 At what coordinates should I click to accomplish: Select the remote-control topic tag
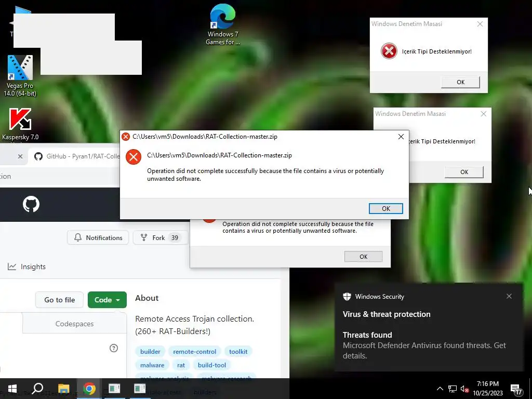pyautogui.click(x=195, y=352)
